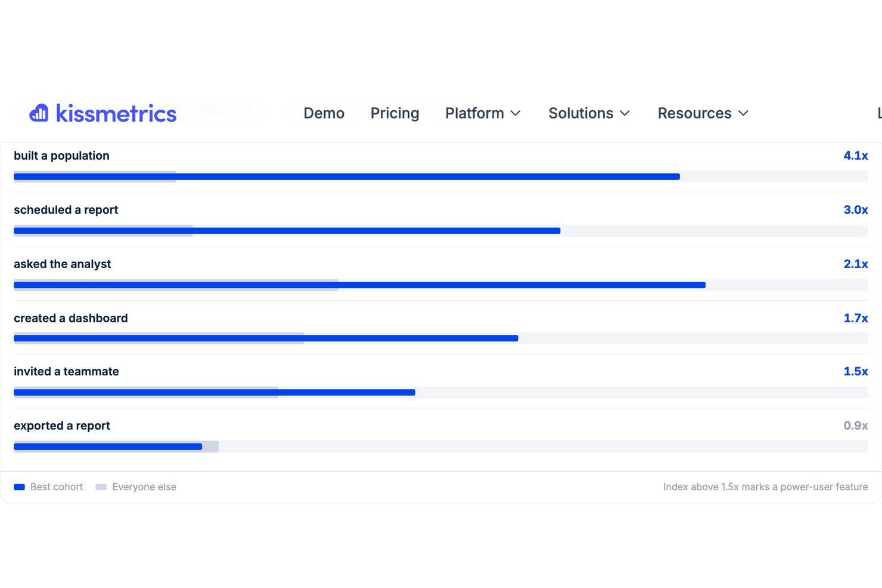Screen dimensions: 882x588
Task: Expand the Solutions chevron arrow
Action: pos(625,113)
